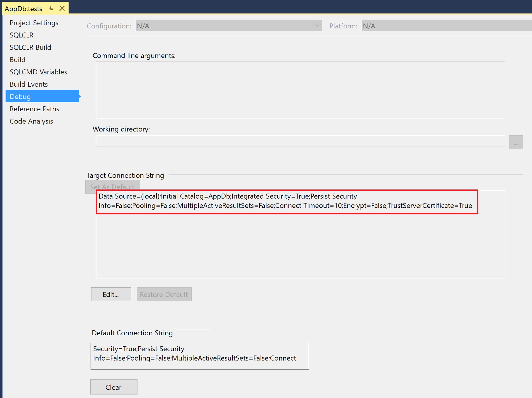
Task: Expand the Configuration dropdown
Action: point(229,26)
